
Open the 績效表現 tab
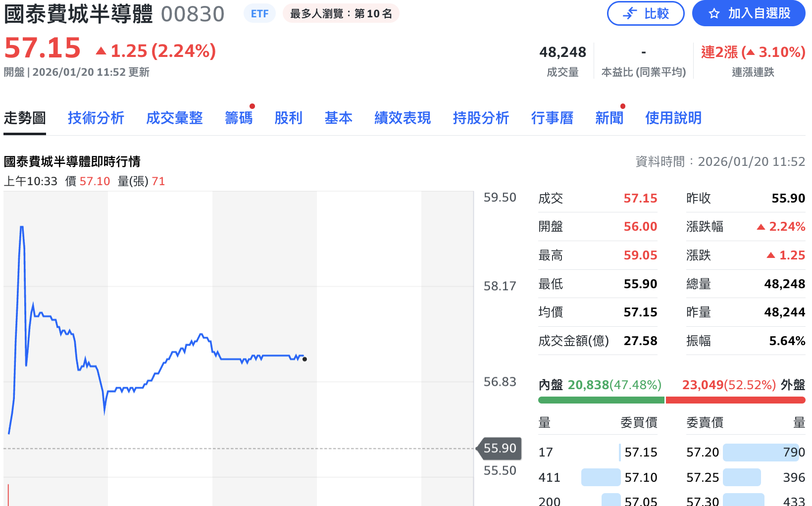pyautogui.click(x=402, y=118)
